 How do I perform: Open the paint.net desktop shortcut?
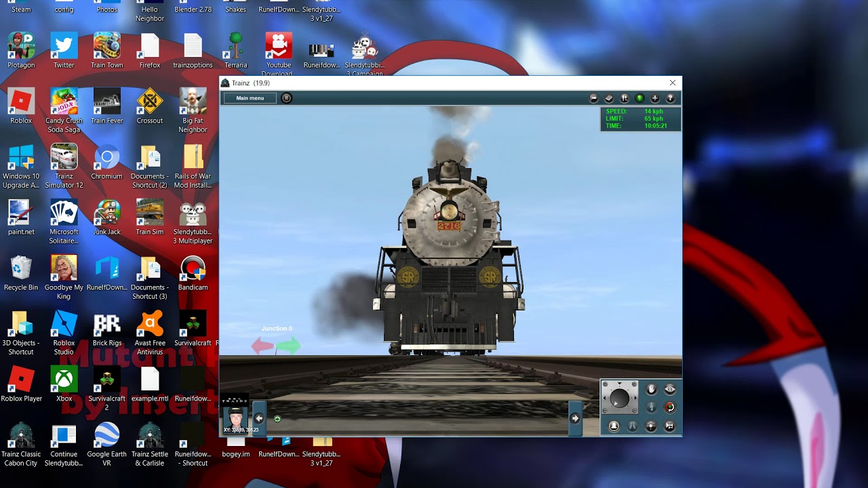point(21,218)
